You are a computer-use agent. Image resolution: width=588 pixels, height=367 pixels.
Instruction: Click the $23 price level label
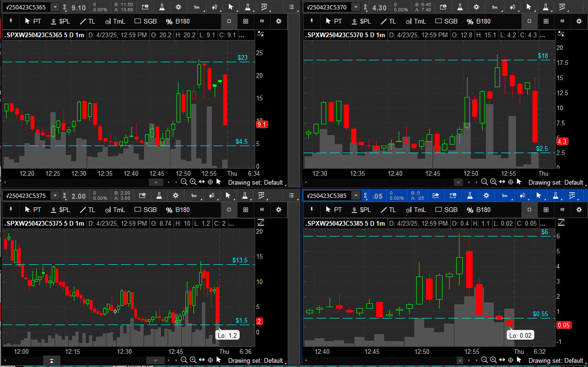tap(242, 58)
